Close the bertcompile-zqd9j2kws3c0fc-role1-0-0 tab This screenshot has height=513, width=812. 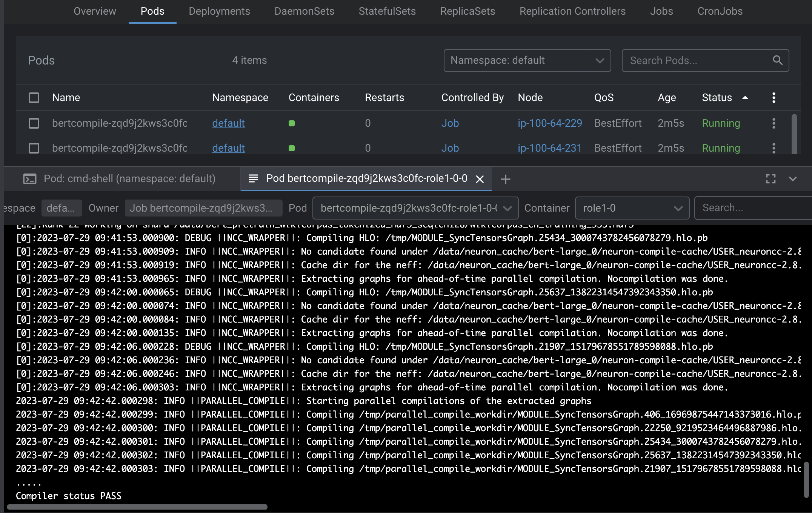click(480, 179)
